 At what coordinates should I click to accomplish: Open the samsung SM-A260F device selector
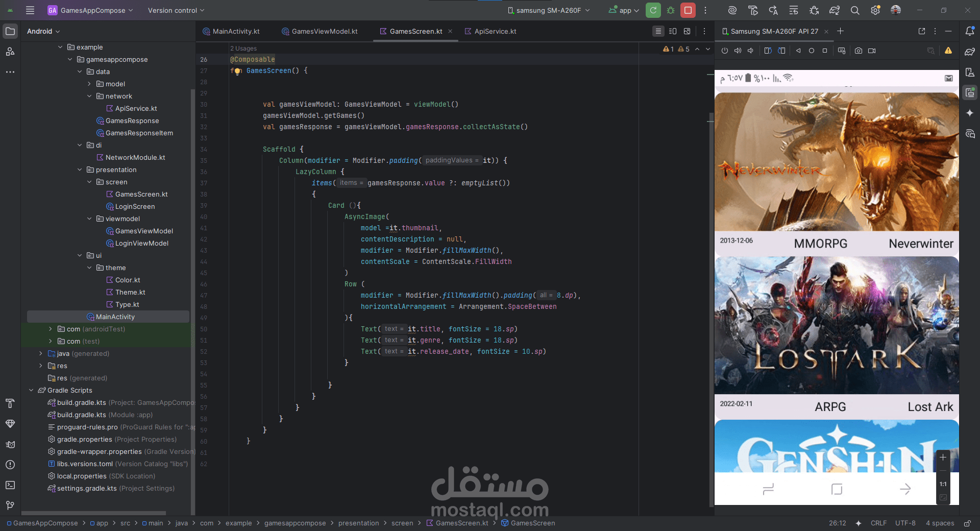tap(549, 10)
